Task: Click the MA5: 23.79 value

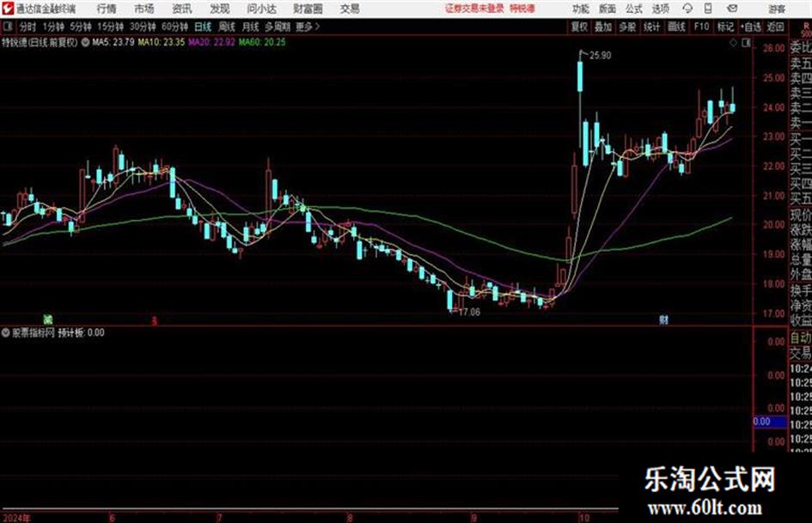Action: (113, 42)
